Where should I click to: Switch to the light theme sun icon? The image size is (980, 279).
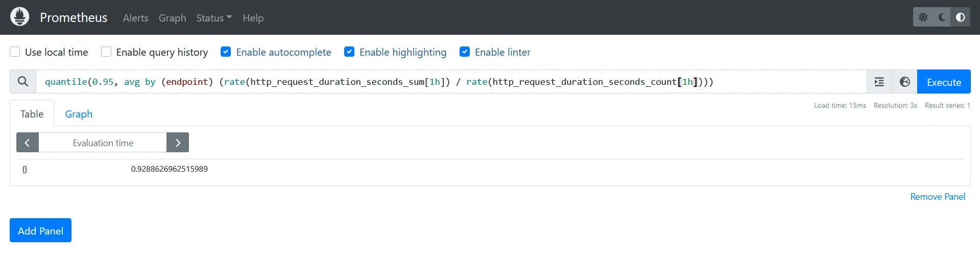click(x=923, y=17)
